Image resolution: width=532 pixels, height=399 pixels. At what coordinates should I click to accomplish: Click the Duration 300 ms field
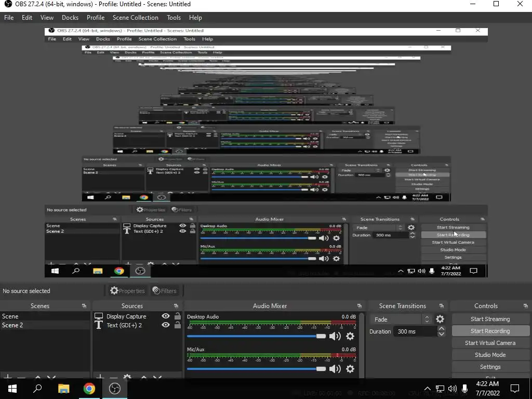coord(415,331)
